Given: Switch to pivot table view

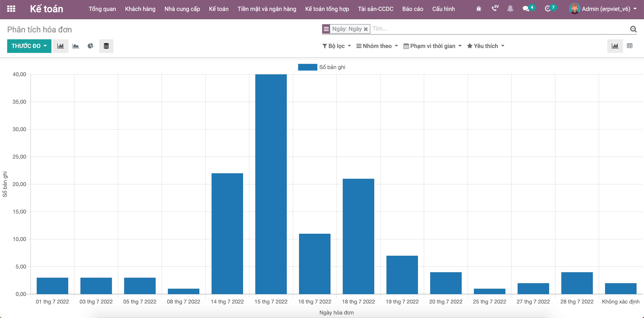Looking at the screenshot, I should [629, 46].
